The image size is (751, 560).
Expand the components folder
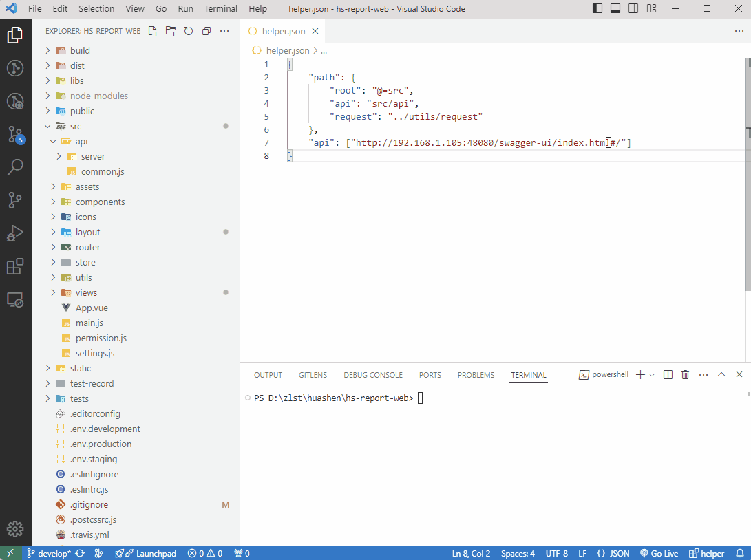pyautogui.click(x=136, y=202)
